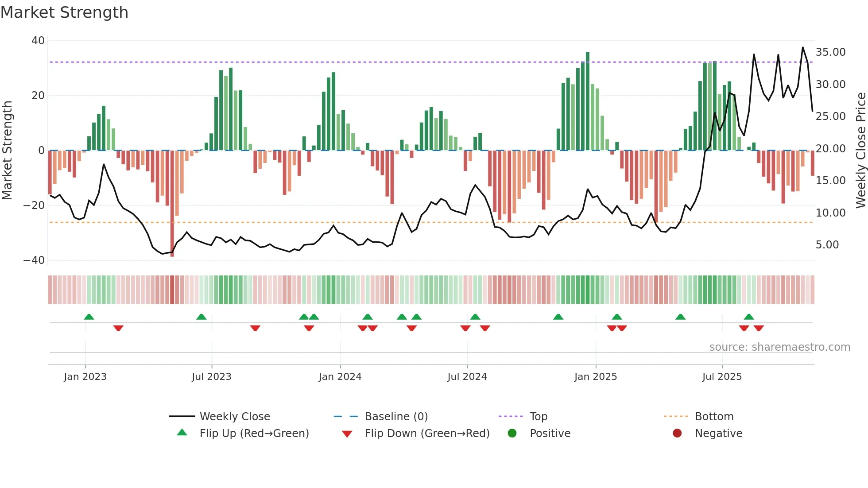The image size is (868, 488).
Task: Click the Weekly Close Price axis title
Action: pos(860,150)
